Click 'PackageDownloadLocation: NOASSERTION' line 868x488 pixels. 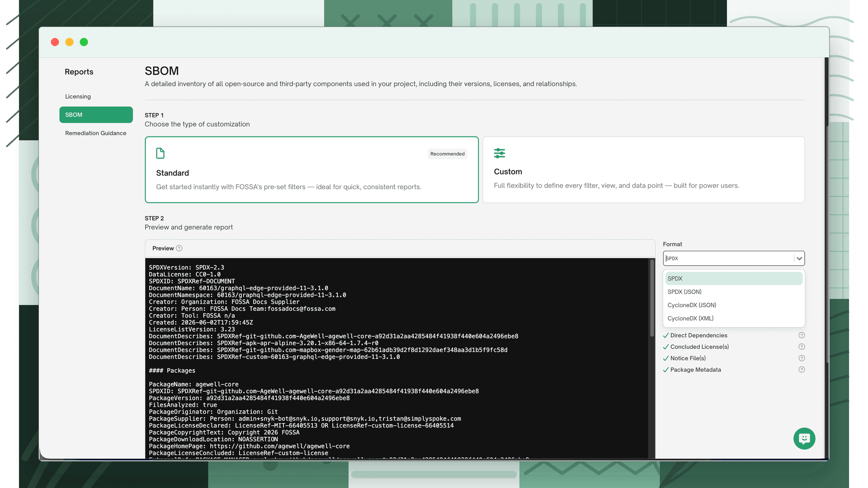[213, 439]
